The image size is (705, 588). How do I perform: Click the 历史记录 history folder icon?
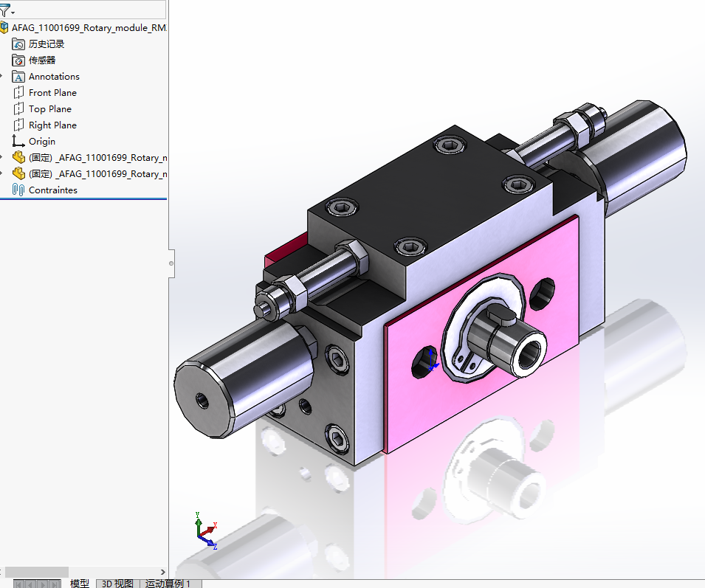tap(18, 44)
